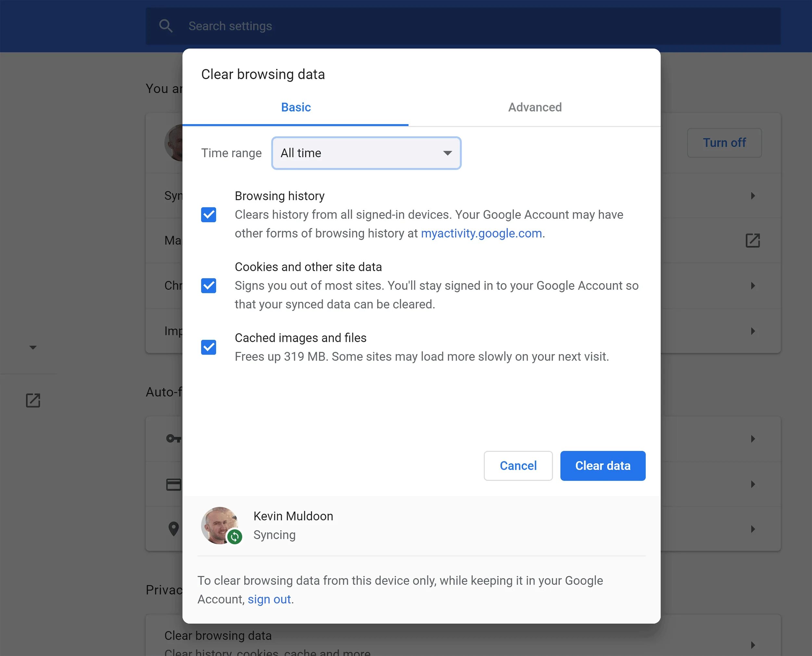
Task: Click the open-in-new icon in left sidebar
Action: [x=33, y=401]
